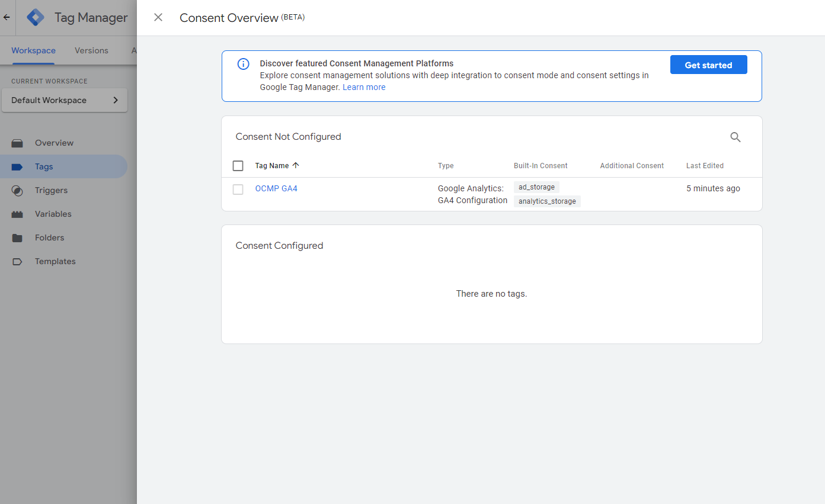
Task: Open Overview in the sidebar
Action: click(x=63, y=143)
